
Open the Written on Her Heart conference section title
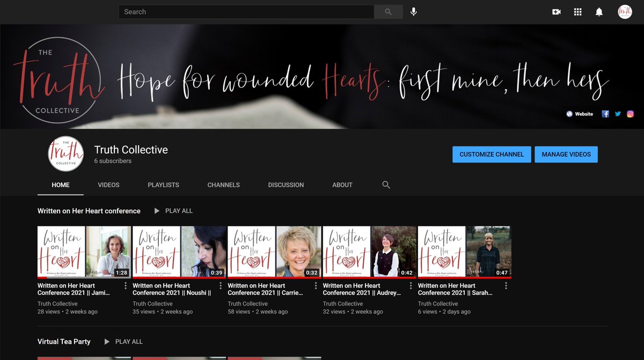[89, 211]
